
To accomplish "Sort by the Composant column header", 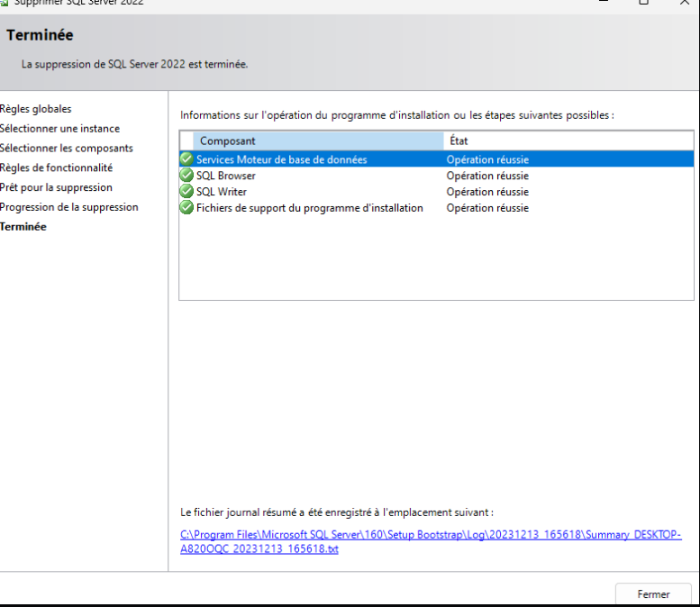I will pos(318,141).
